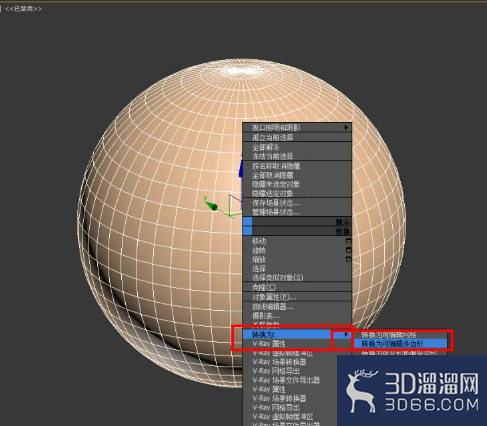Image resolution: width=487 pixels, height=426 pixels.
Task: Expand the 视口照明和阴影 submenu arrow
Action: click(x=346, y=127)
